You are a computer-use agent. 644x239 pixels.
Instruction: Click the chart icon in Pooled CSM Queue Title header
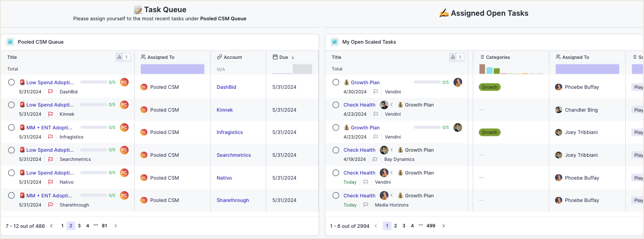119,57
